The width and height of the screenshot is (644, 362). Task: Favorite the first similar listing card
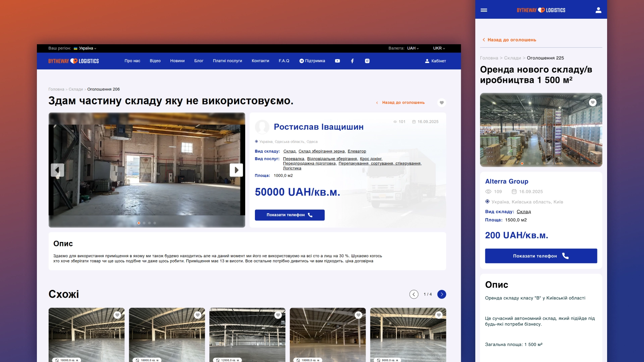coord(117,315)
